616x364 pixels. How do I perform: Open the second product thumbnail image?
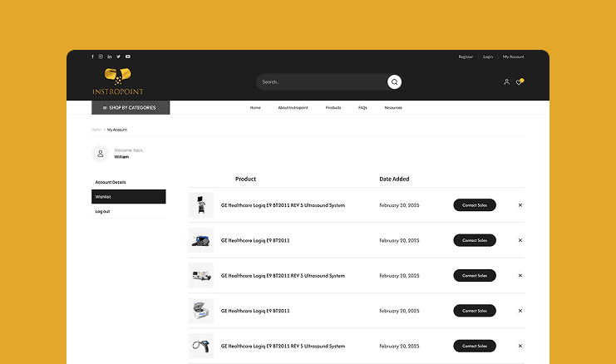coord(201,240)
